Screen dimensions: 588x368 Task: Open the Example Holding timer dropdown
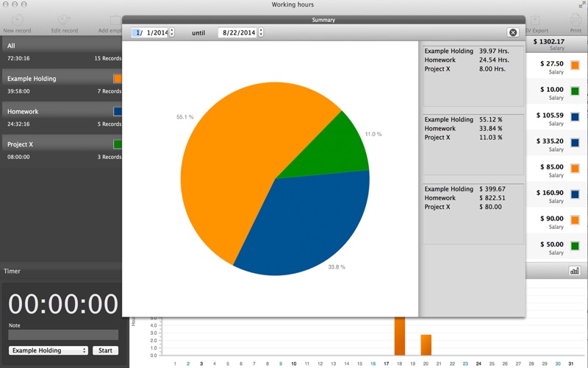pos(49,350)
